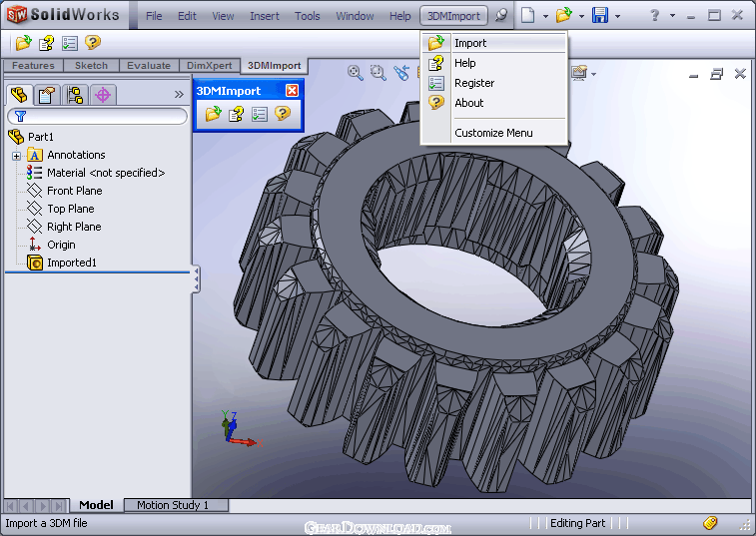This screenshot has height=536, width=756.
Task: Select the Imported1 feature
Action: (71, 263)
